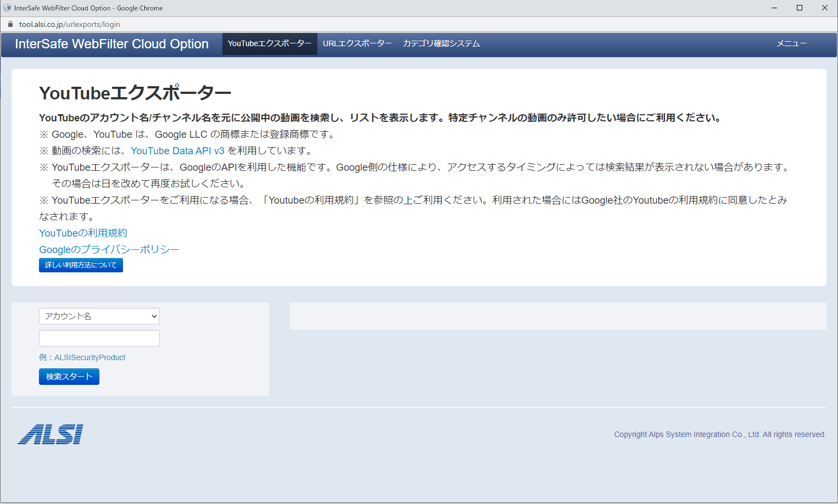Click the address bar URL

(x=70, y=24)
